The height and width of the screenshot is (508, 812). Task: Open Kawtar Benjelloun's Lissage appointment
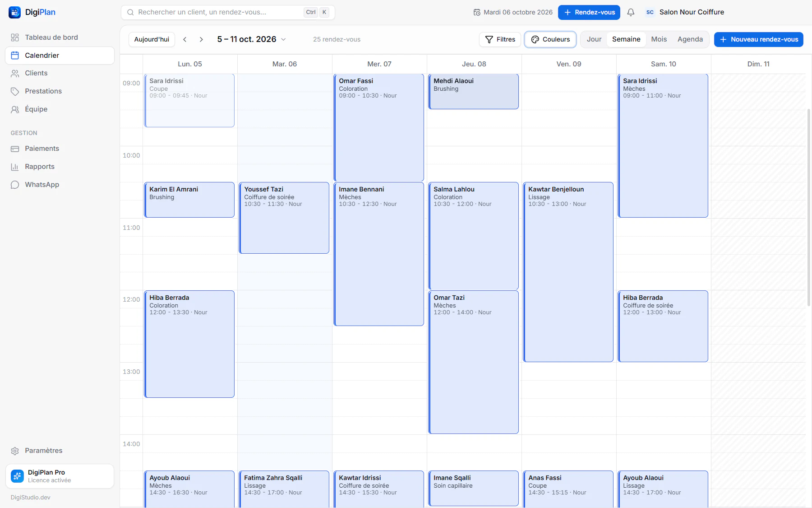(568, 272)
